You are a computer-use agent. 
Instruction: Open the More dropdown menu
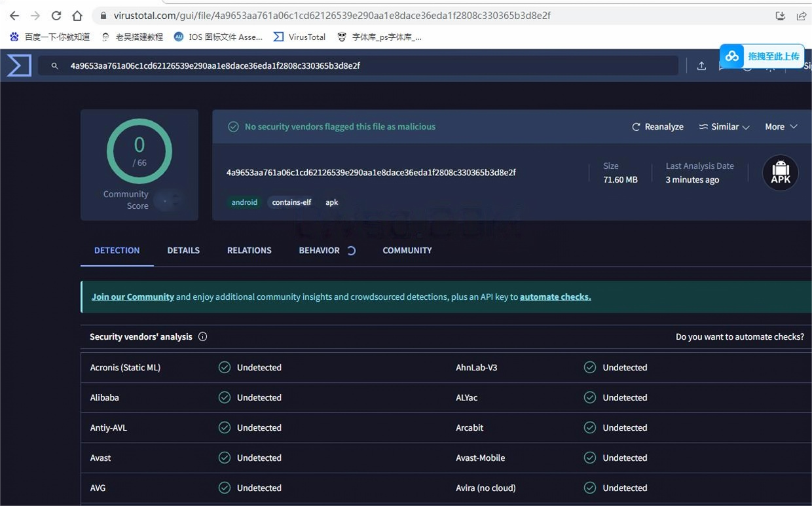(x=781, y=127)
